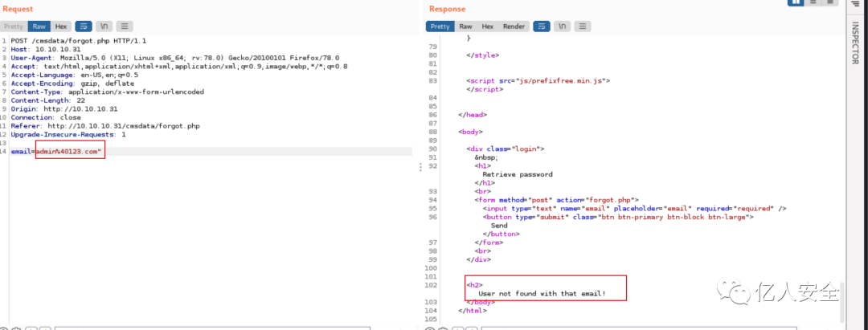Viewport: 868px width, 330px height.
Task: Click the div class="login" line
Action: click(x=506, y=149)
